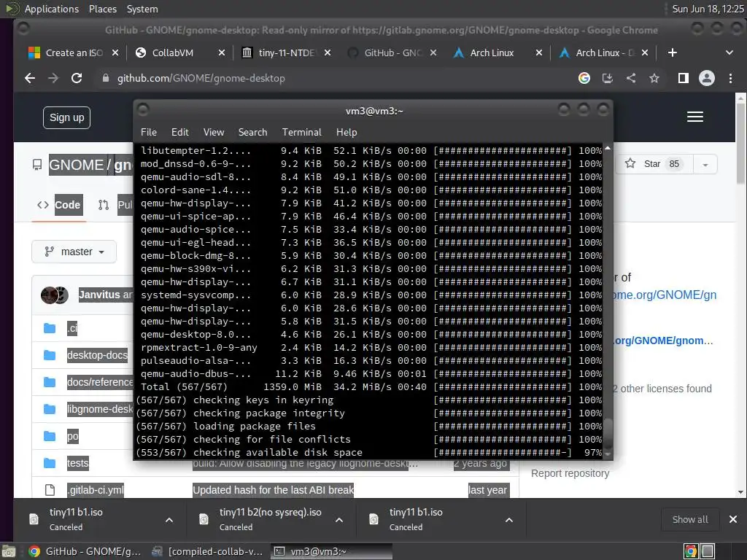Switch to the CollabVM browser tab
This screenshot has height=560, width=747.
(x=180, y=52)
